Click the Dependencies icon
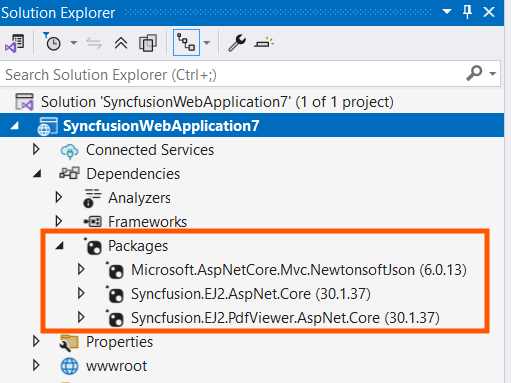The image size is (511, 383). pyautogui.click(x=69, y=173)
